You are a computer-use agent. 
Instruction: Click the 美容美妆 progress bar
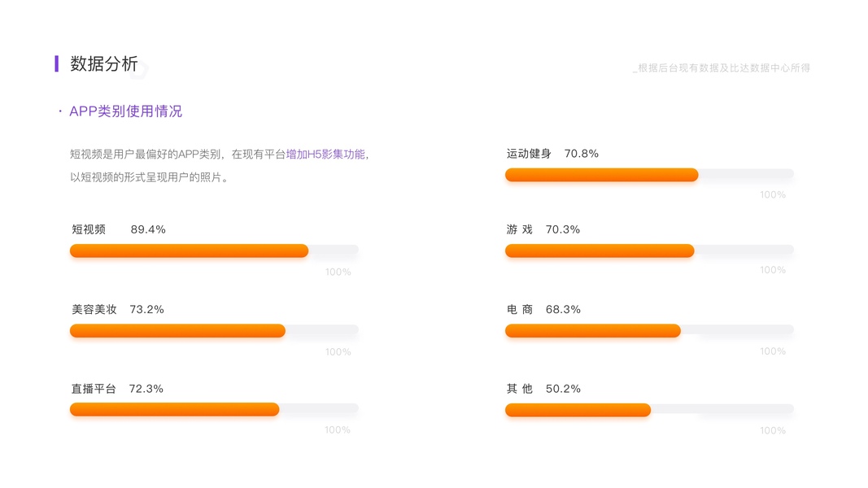[x=177, y=330]
